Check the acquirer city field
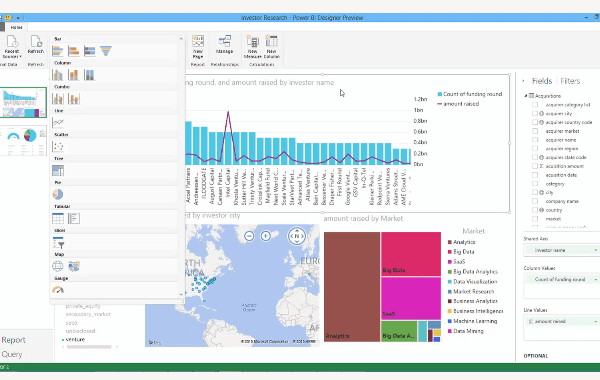The image size is (600, 380). point(535,114)
